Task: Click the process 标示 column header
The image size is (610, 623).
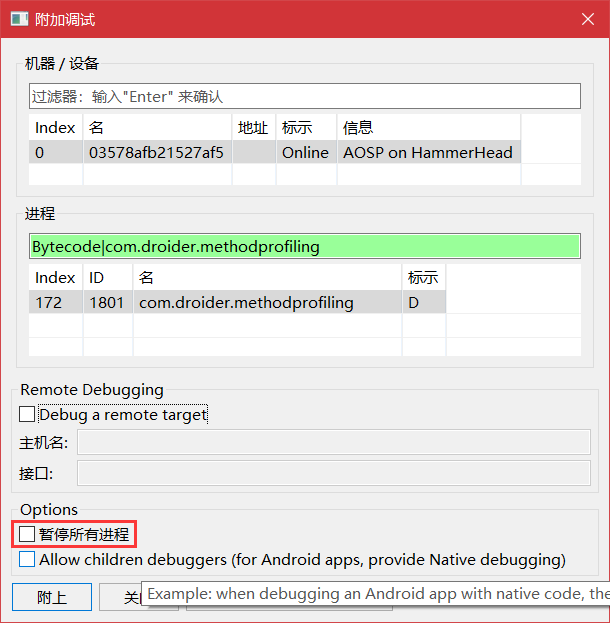Action: pos(424,277)
